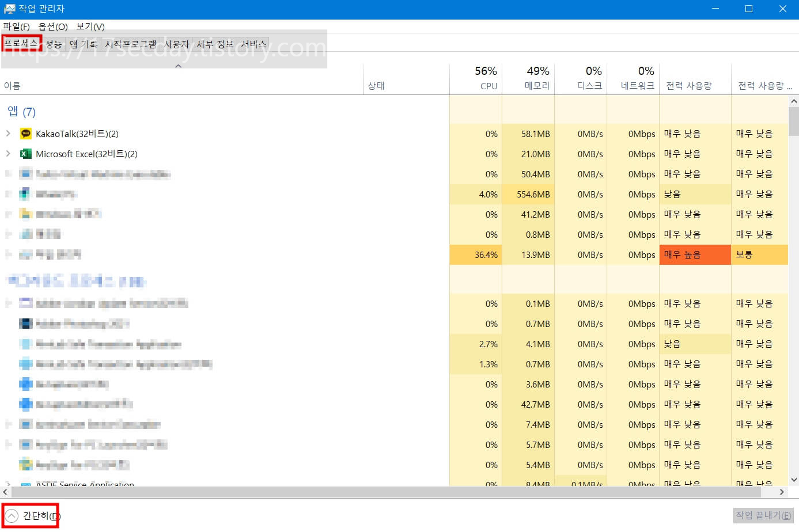Click the 5.7MB memory cell

click(x=528, y=444)
